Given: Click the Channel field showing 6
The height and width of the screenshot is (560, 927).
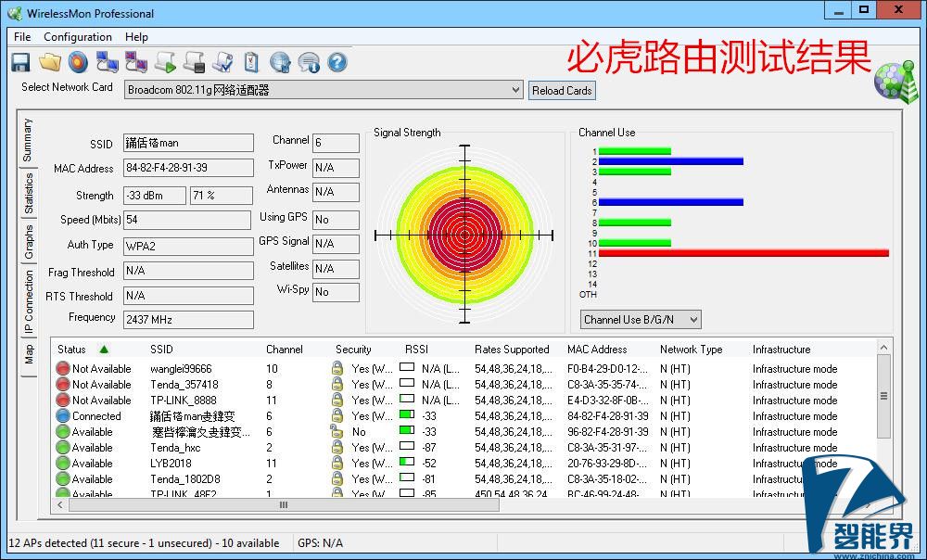Looking at the screenshot, I should [336, 143].
